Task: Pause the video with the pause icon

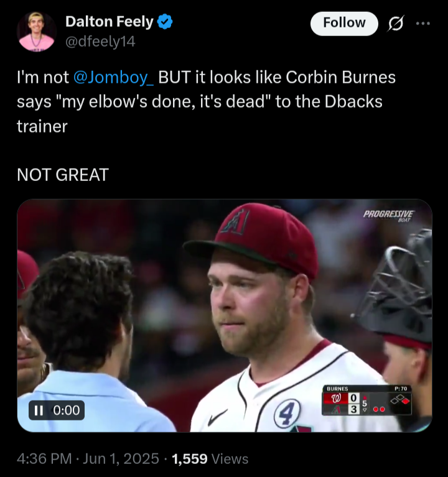Action: tap(39, 410)
